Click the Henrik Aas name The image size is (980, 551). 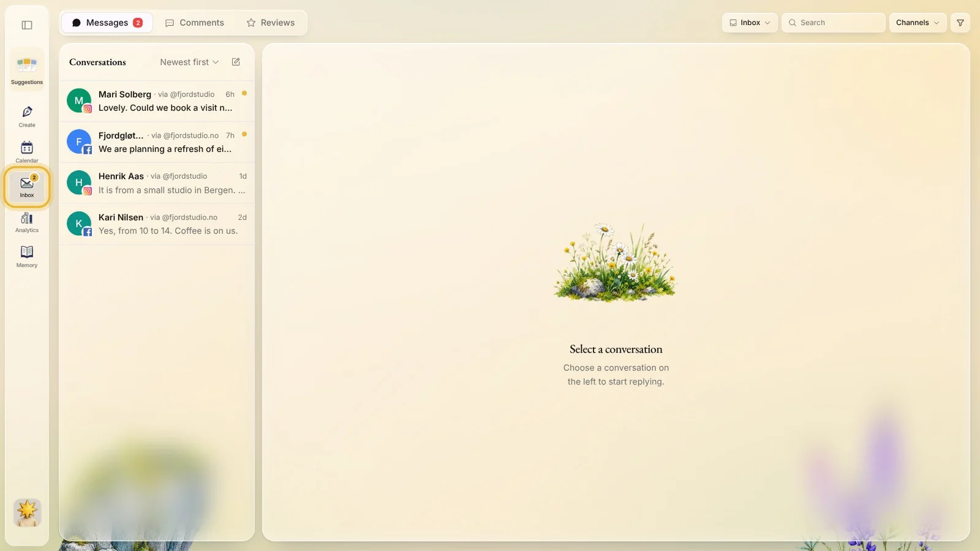(x=121, y=176)
